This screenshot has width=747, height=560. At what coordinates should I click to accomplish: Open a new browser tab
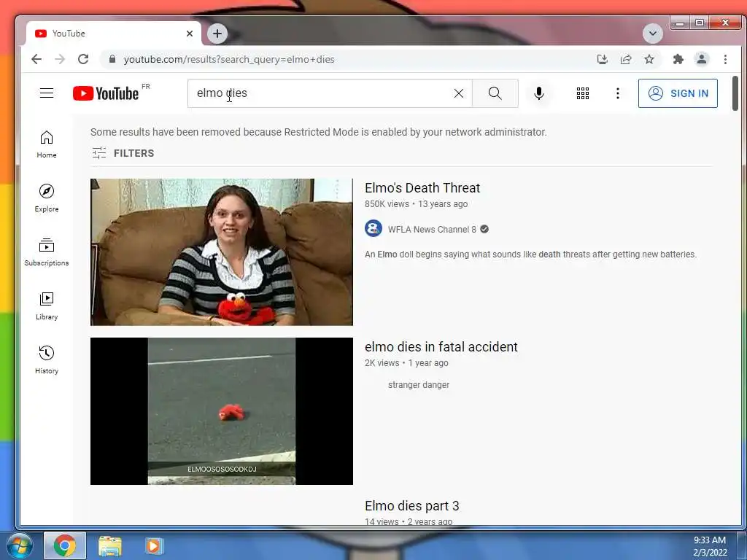pyautogui.click(x=217, y=34)
